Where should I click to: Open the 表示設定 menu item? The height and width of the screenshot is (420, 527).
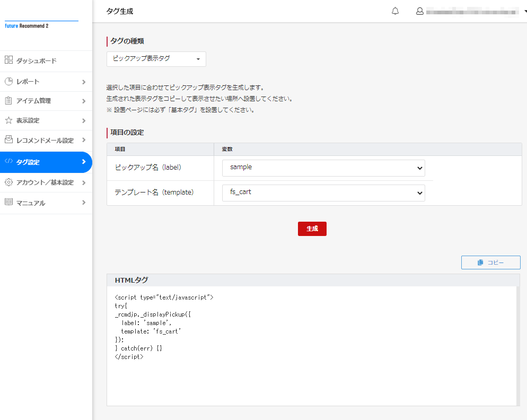[x=46, y=120]
